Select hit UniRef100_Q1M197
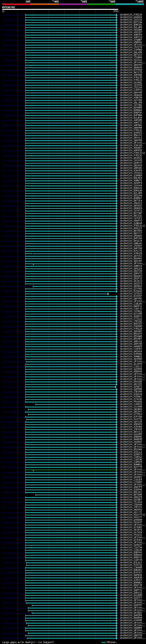 [x=131, y=545]
